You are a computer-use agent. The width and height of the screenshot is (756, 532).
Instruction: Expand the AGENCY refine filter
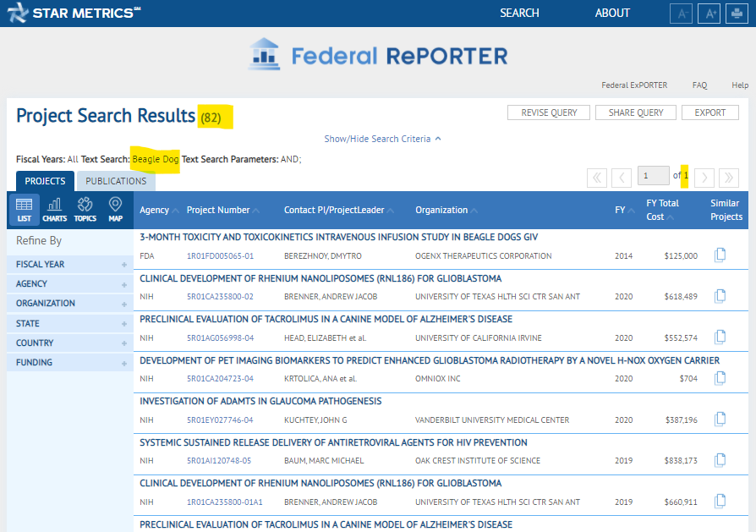tap(70, 284)
